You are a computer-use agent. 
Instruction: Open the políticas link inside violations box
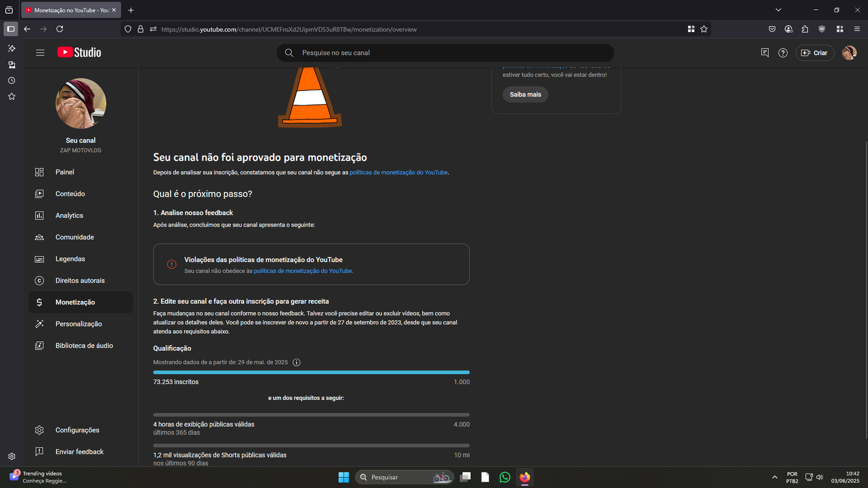coord(303,271)
